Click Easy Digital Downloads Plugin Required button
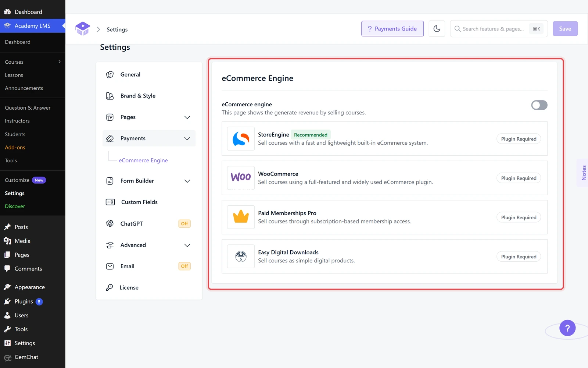The width and height of the screenshot is (588, 368). coord(519,256)
